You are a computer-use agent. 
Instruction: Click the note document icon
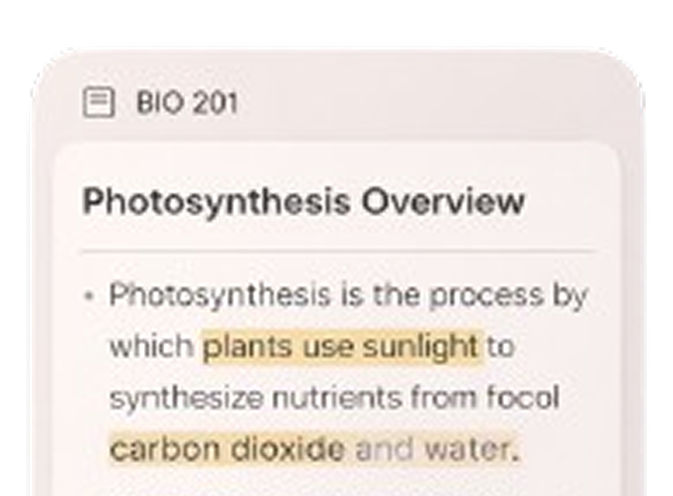98,102
